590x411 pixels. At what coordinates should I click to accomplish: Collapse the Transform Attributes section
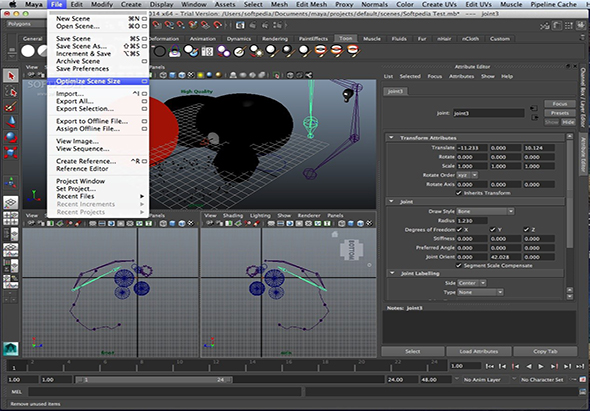391,138
